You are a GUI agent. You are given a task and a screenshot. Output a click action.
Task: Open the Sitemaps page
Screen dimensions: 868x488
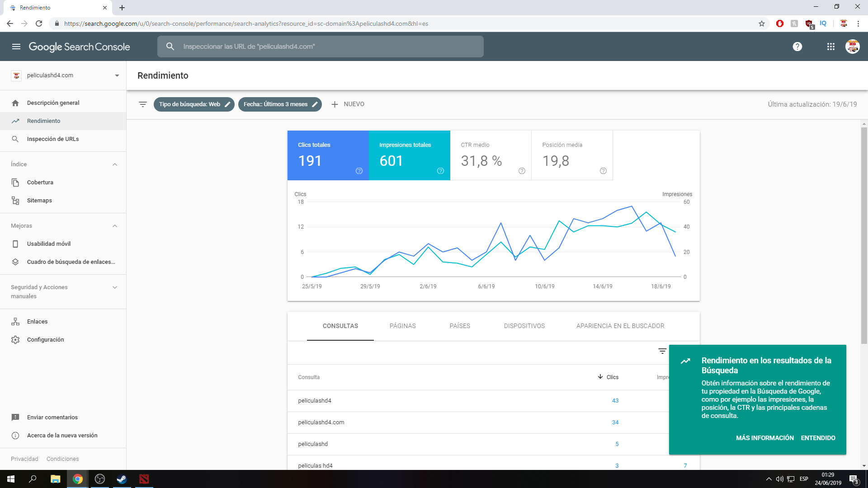63,201
